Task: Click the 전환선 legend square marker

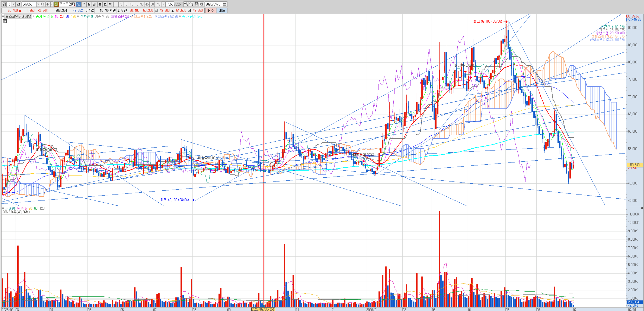Action: click(78, 16)
